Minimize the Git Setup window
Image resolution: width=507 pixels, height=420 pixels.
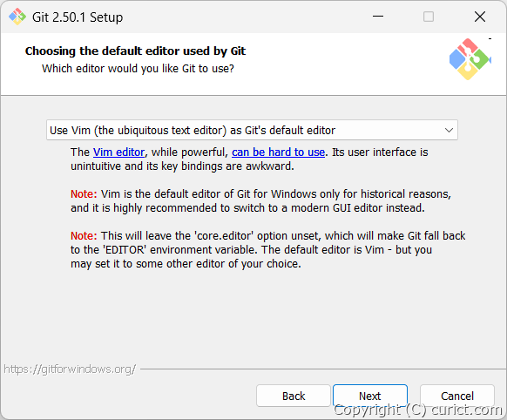point(378,17)
